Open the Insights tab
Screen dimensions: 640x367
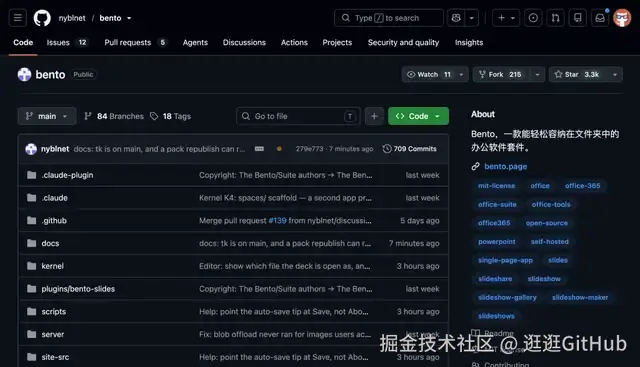tap(469, 42)
